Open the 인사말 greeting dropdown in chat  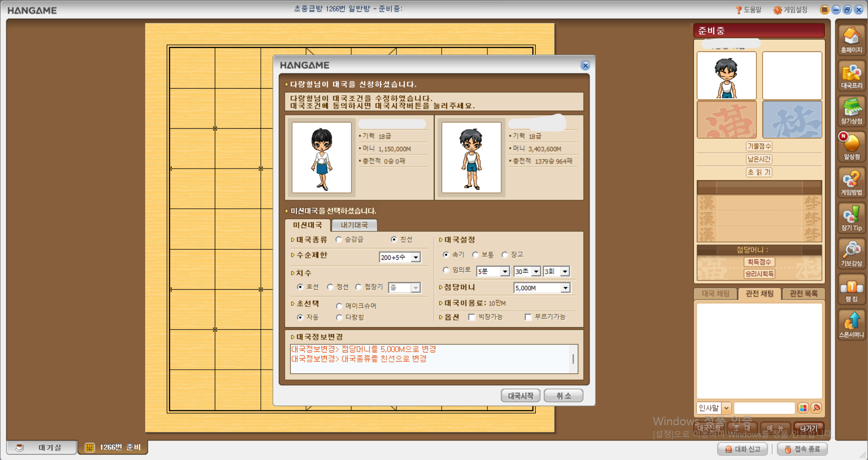tap(714, 408)
